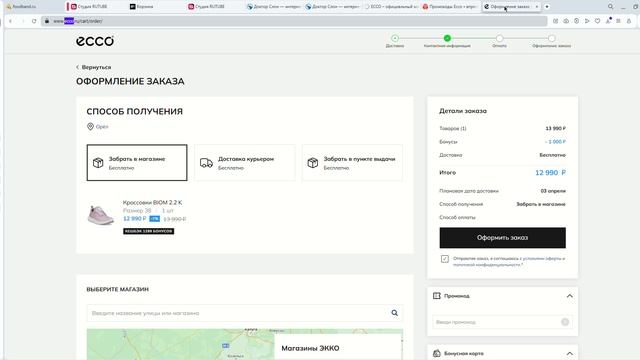
Task: Click product name Кроссовки BIOM 2.2 K
Action: point(152,202)
